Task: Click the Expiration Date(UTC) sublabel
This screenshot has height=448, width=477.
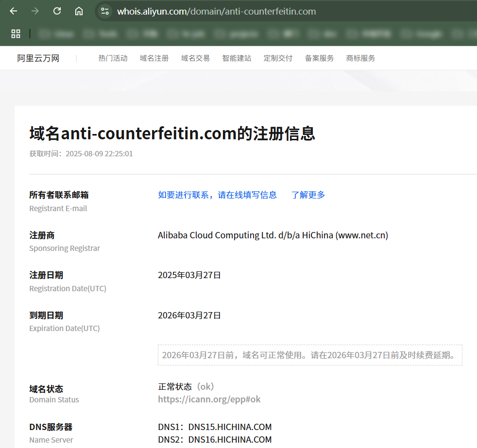Action: 65,328
